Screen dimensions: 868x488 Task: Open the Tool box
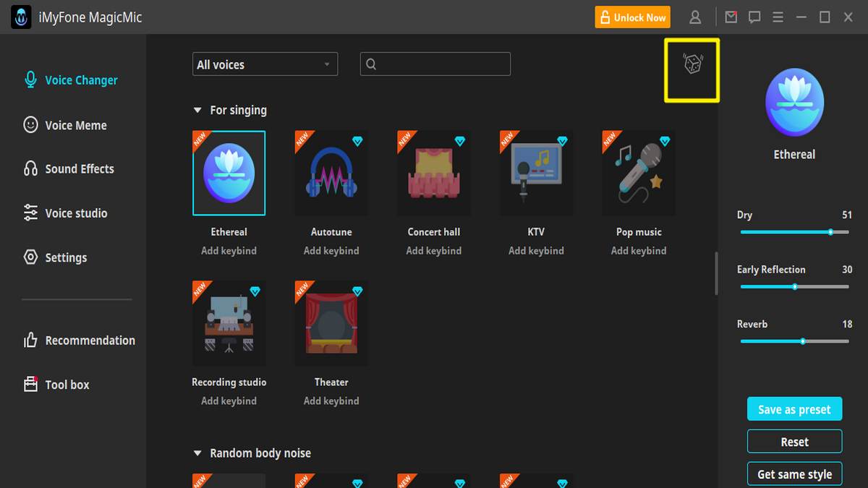pos(57,385)
